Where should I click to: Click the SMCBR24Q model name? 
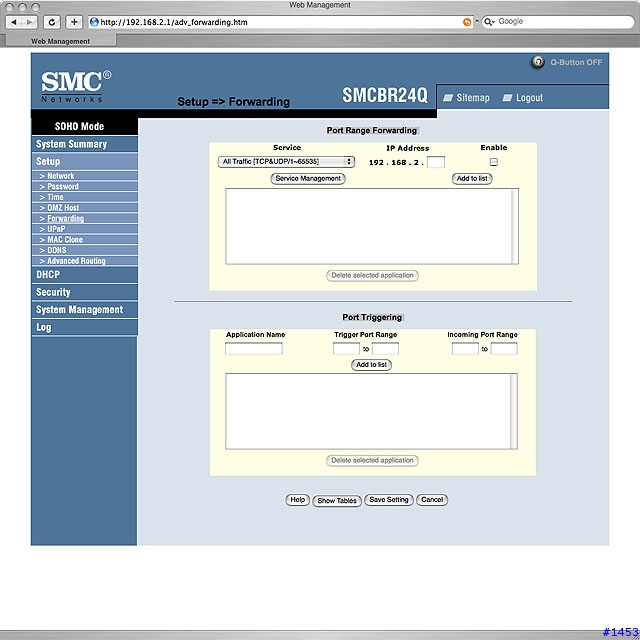tap(384, 95)
